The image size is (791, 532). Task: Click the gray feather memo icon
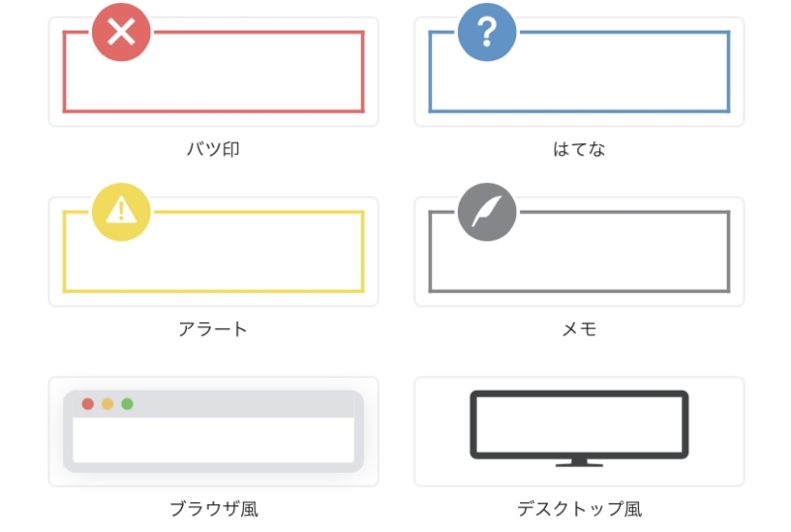[x=486, y=212]
